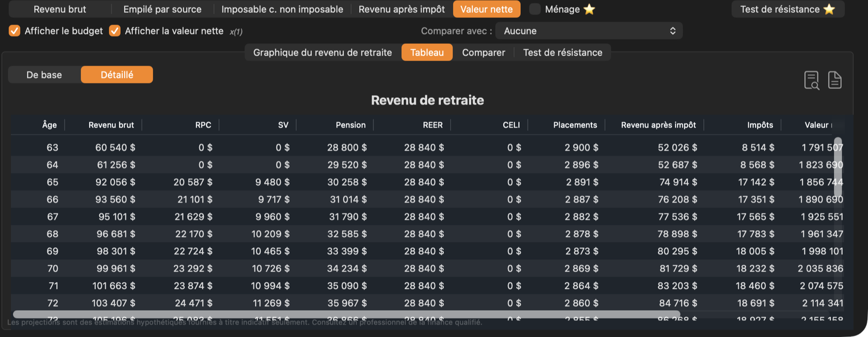Switch to De base table mode

click(44, 74)
